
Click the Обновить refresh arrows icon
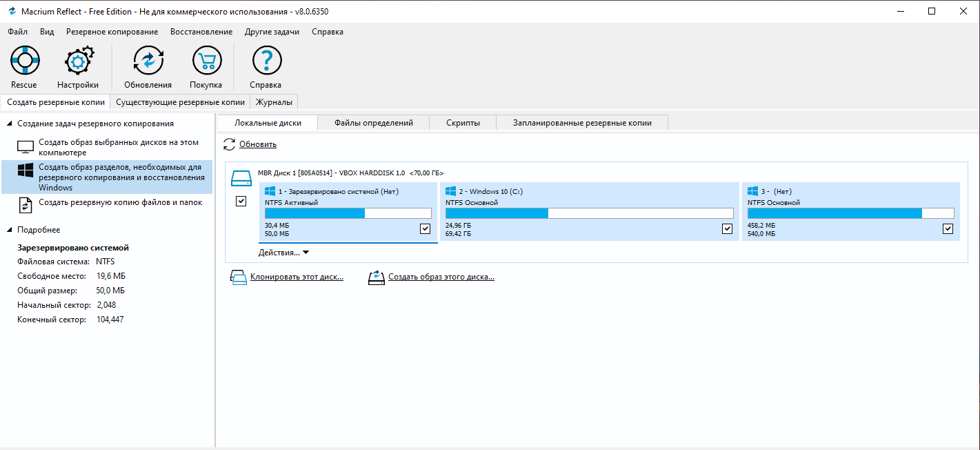[x=230, y=144]
